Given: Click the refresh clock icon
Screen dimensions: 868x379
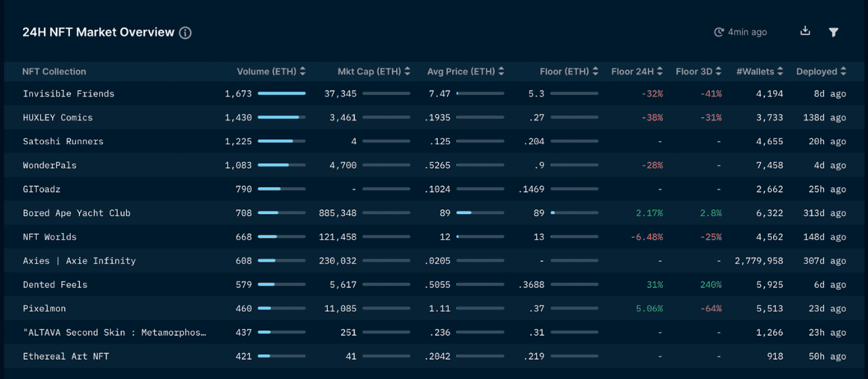Looking at the screenshot, I should [x=719, y=32].
